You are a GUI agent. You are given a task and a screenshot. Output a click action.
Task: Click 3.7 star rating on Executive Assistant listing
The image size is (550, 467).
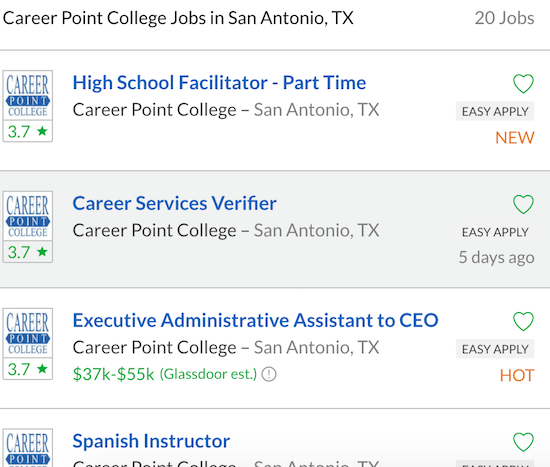point(28,369)
